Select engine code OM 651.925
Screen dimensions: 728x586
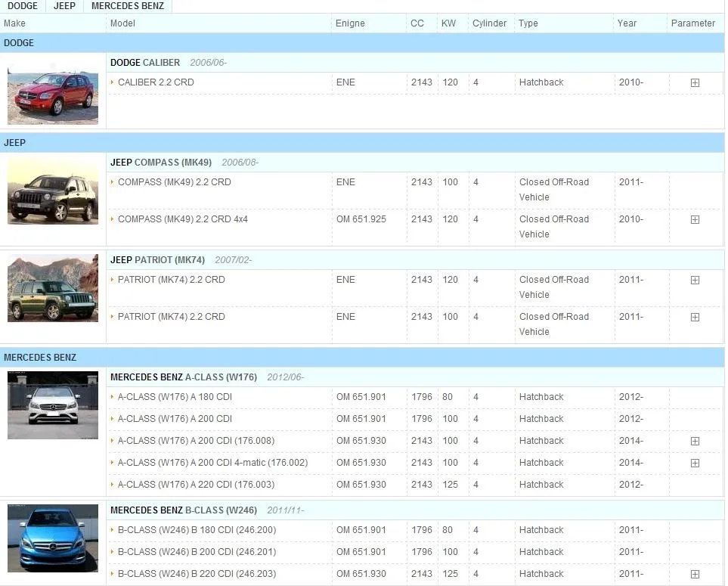pyautogui.click(x=361, y=219)
